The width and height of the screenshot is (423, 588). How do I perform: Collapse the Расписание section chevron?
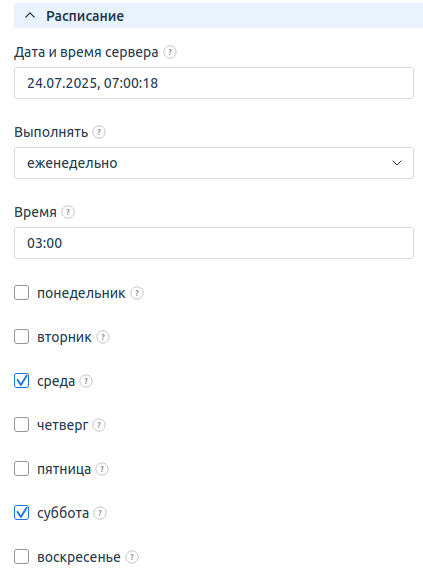[x=30, y=16]
